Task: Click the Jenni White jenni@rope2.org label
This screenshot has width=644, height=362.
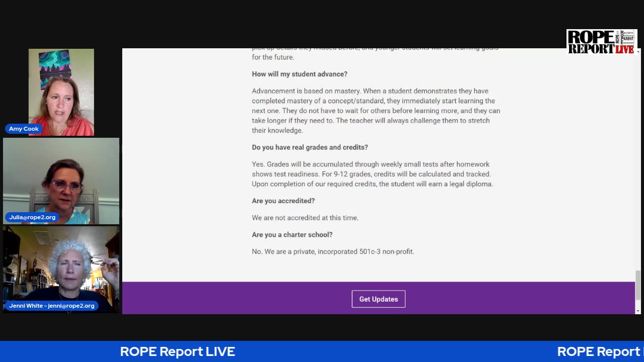Action: 52,306
